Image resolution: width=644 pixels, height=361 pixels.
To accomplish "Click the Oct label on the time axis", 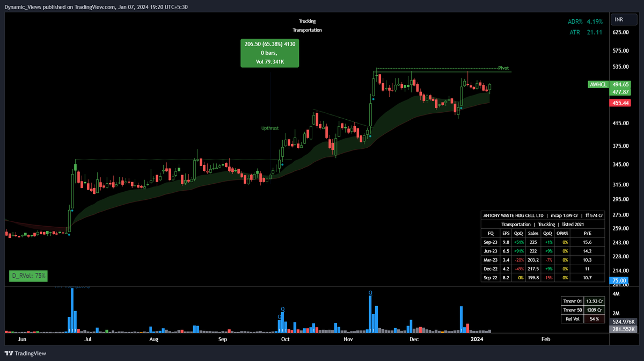I will tap(286, 340).
